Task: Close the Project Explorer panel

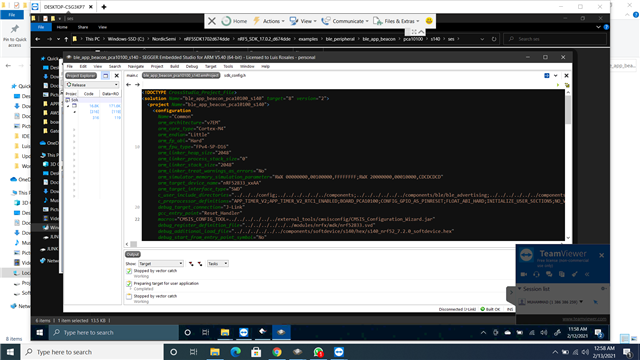Action: point(116,76)
